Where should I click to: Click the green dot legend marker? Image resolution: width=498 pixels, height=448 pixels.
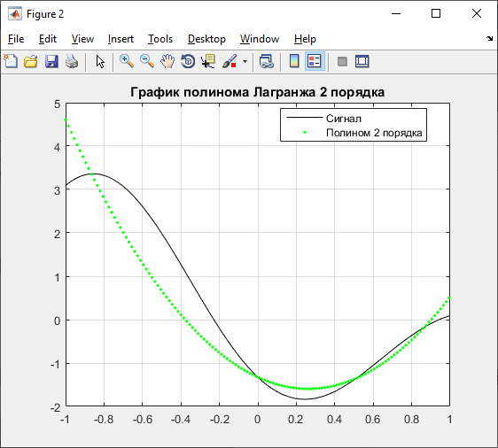305,132
